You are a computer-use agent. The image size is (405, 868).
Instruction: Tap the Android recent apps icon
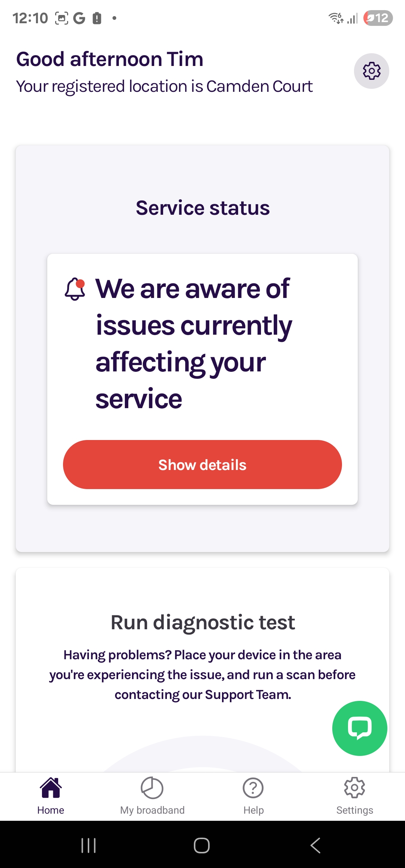tap(88, 845)
